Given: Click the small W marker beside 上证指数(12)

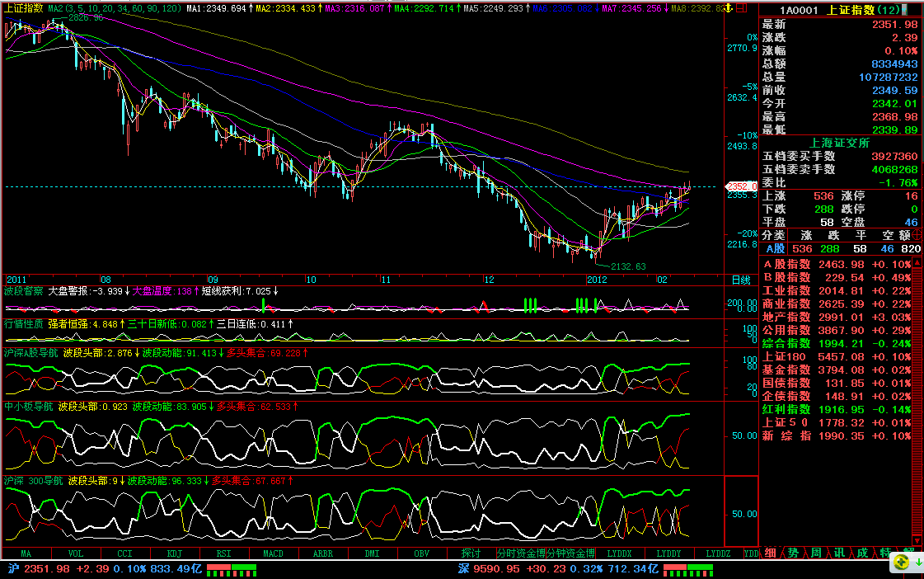Looking at the screenshot, I should [904, 10].
